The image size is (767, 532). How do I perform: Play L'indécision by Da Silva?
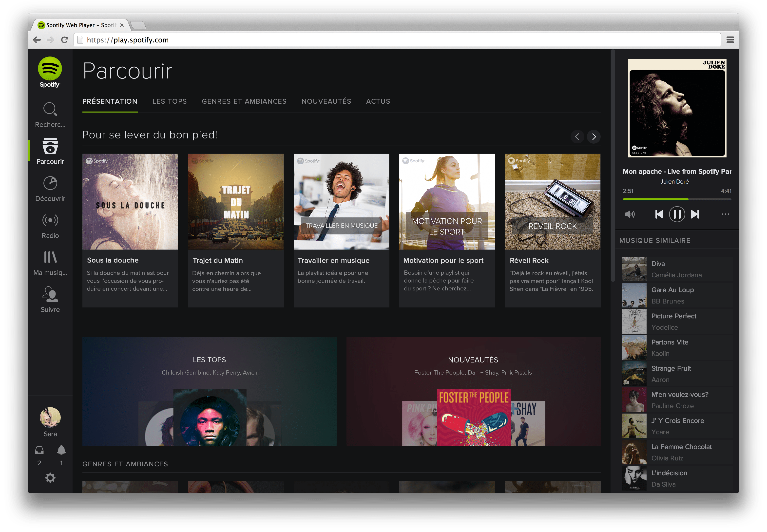click(677, 478)
